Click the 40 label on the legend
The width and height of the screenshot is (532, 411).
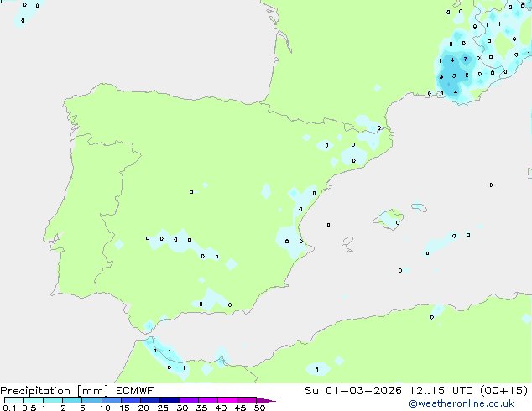coord(221,408)
